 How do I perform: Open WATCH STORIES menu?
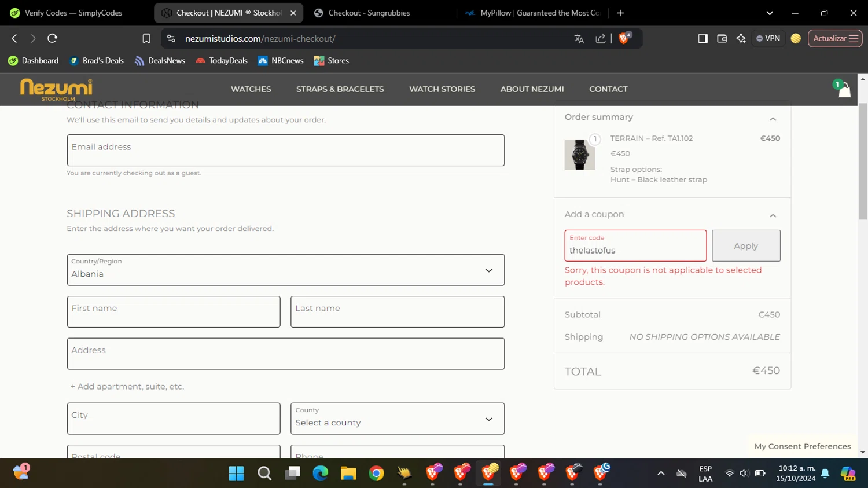pos(442,89)
